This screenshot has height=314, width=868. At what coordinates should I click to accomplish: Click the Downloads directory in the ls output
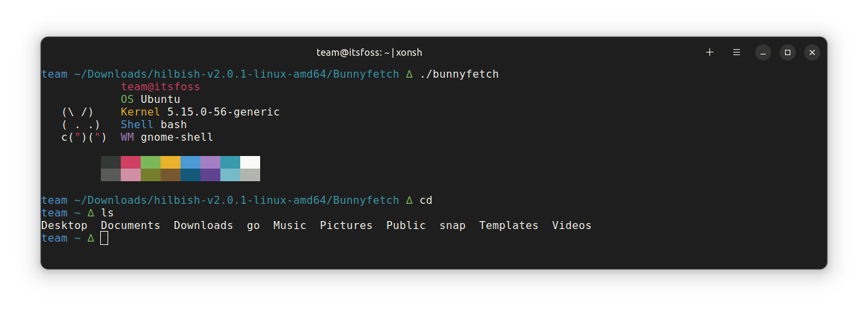tap(203, 226)
